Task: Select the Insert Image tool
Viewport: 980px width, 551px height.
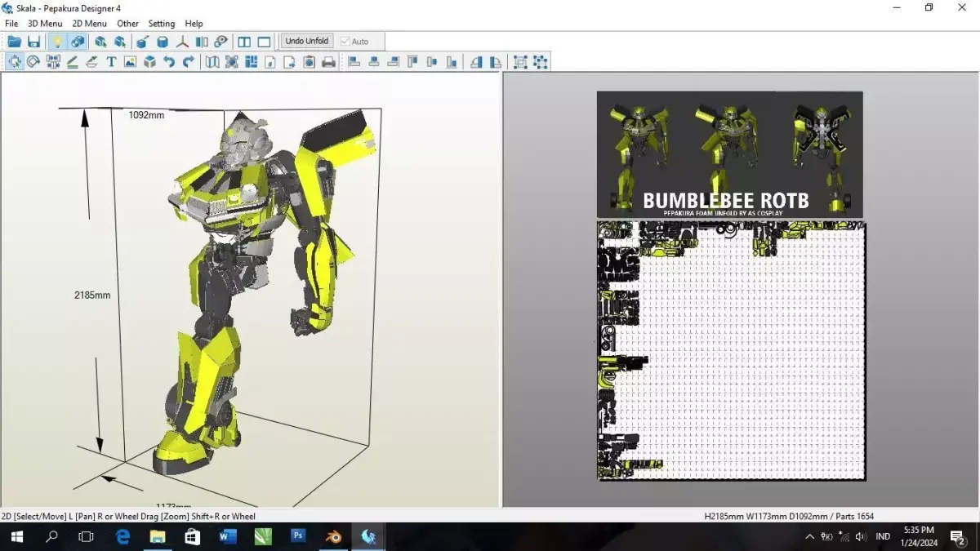Action: (x=130, y=61)
